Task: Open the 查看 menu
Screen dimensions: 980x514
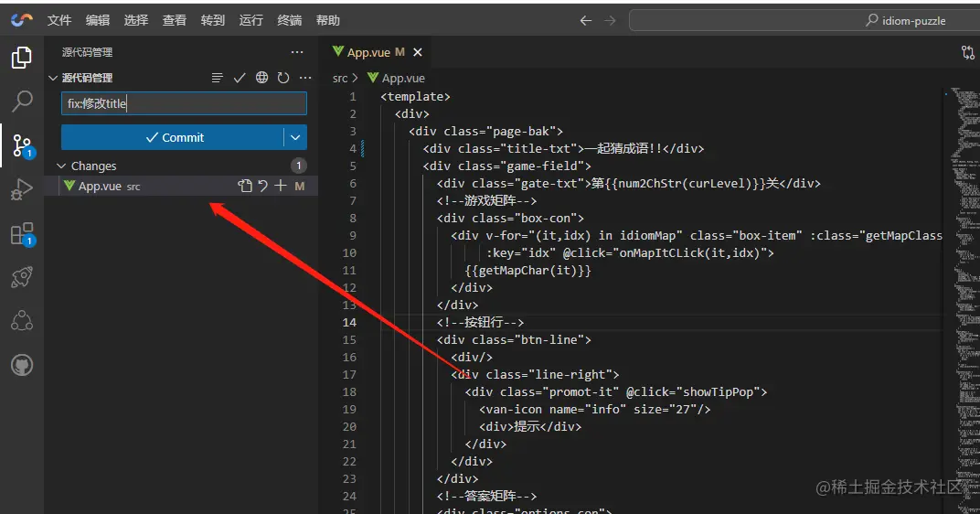Action: tap(175, 21)
